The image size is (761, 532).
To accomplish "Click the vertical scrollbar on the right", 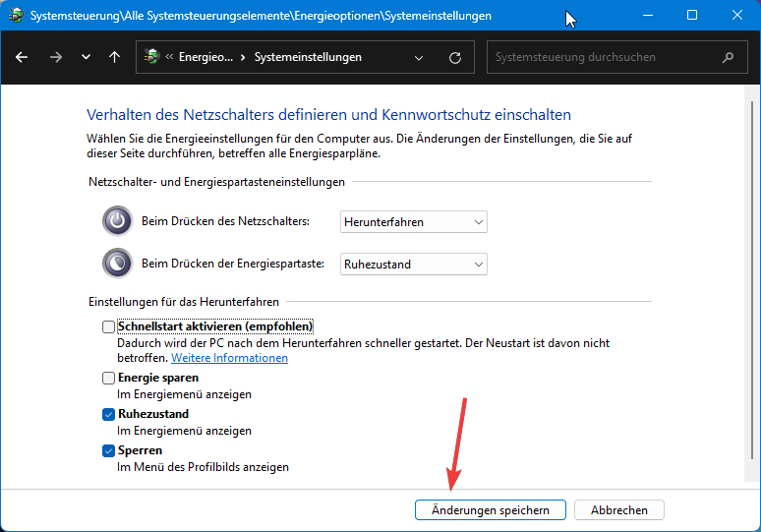I will click(752, 281).
